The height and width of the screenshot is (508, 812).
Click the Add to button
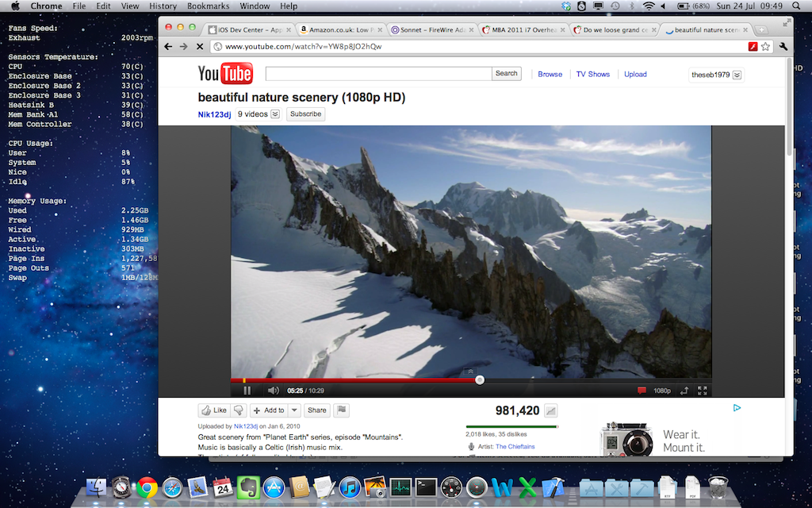click(269, 410)
